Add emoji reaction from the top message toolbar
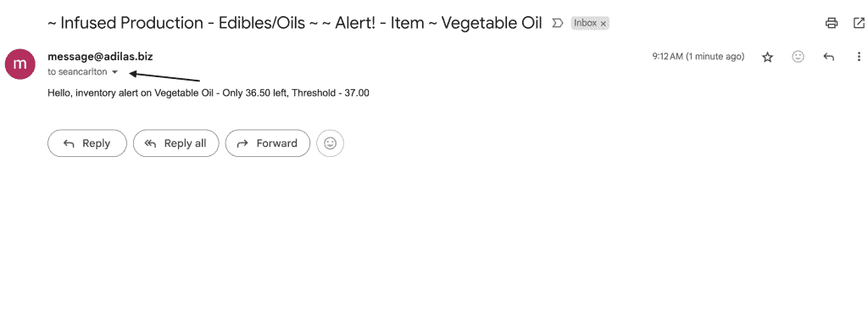The image size is (868, 336). coord(798,57)
